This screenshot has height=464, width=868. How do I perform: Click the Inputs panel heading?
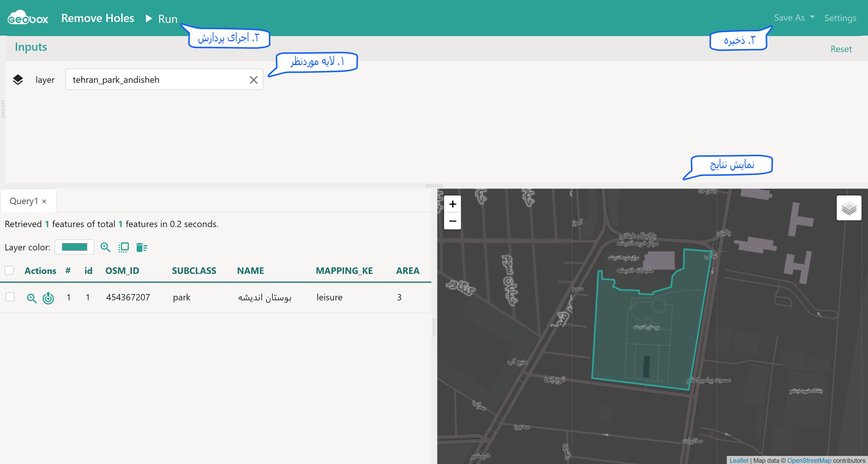[x=31, y=47]
